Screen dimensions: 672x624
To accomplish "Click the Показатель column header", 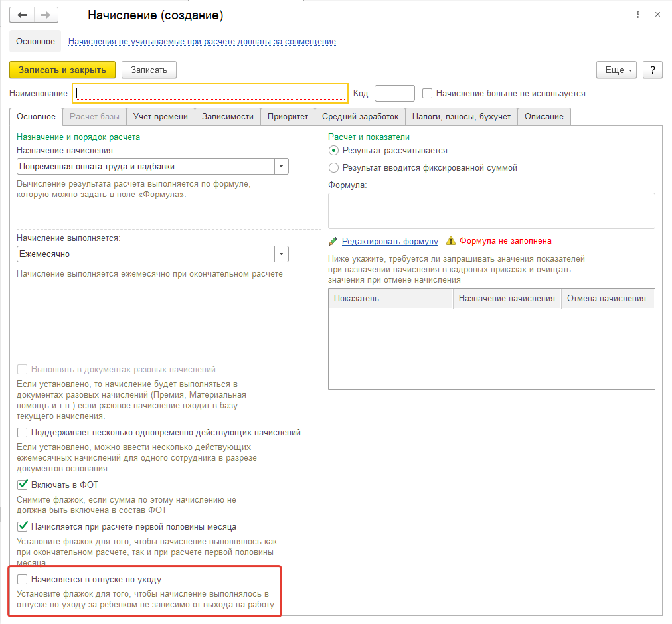I will 390,299.
